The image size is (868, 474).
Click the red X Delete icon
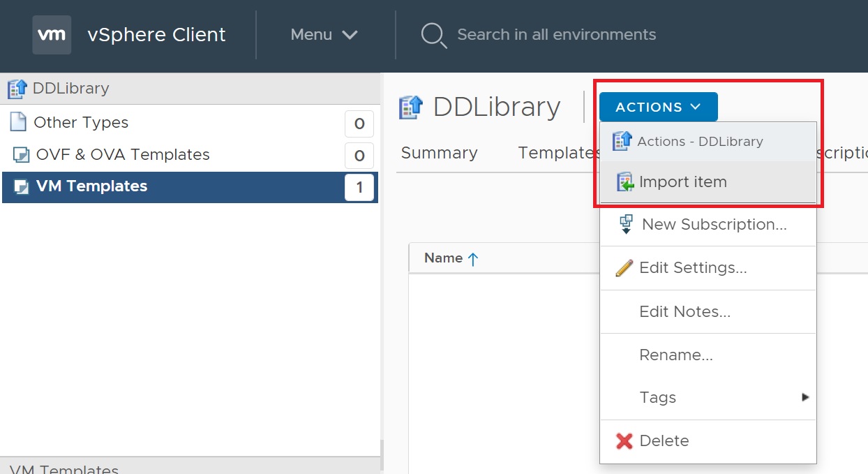pyautogui.click(x=624, y=441)
